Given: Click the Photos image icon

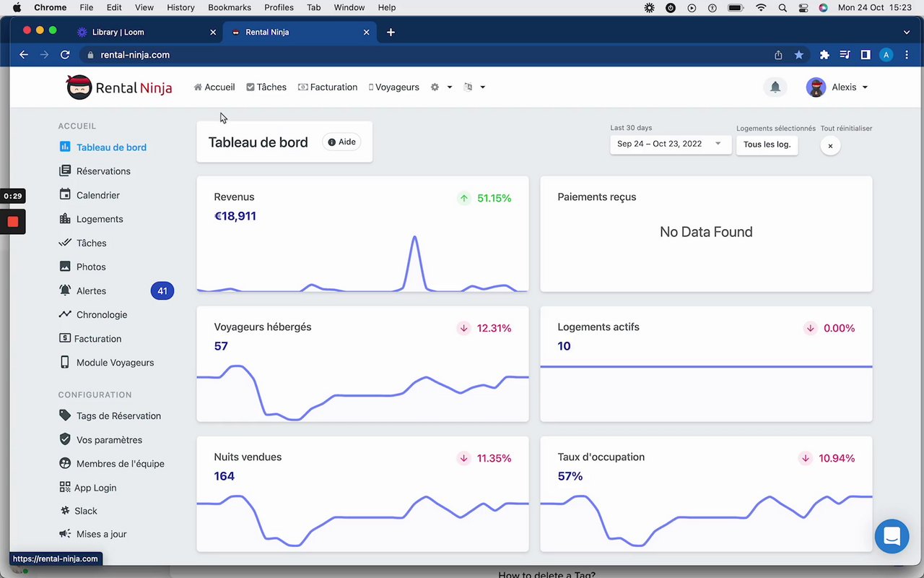Looking at the screenshot, I should [x=65, y=267].
